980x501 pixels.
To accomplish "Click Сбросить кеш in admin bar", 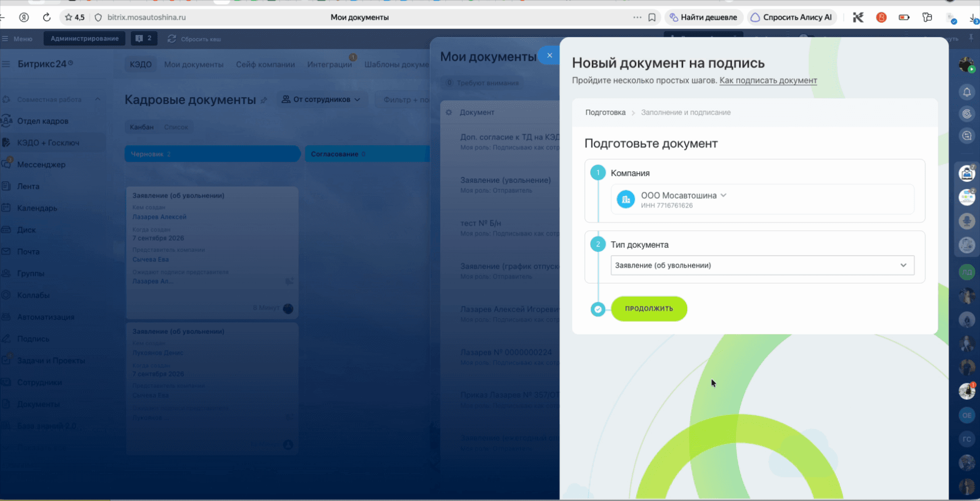I will coord(195,39).
